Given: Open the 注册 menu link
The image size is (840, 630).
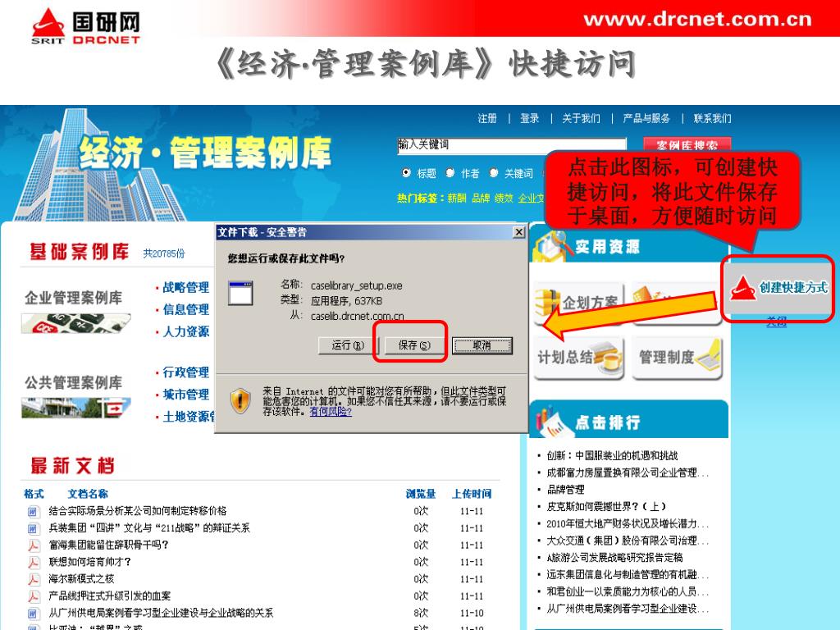Looking at the screenshot, I should coord(487,118).
